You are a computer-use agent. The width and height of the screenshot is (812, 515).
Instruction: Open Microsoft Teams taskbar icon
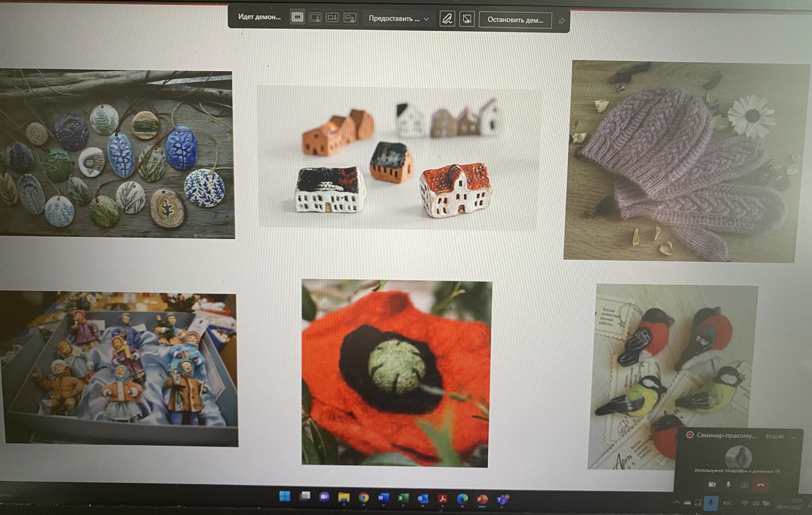pyautogui.click(x=502, y=499)
